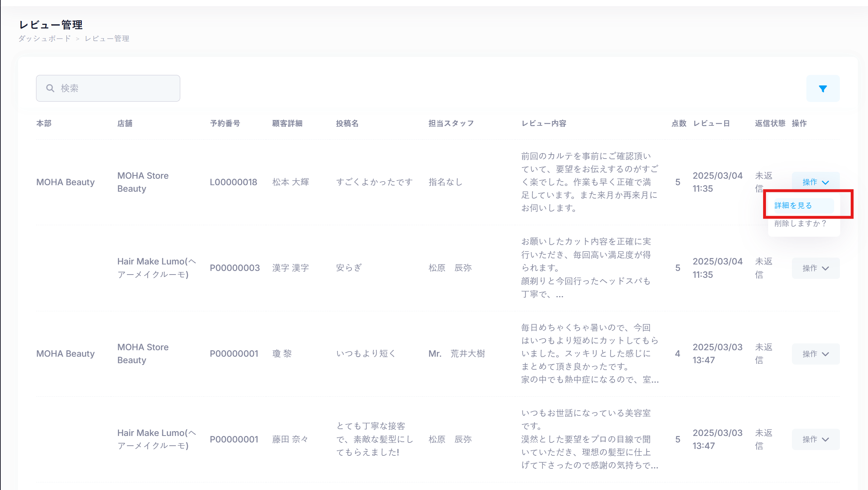Click reservation number L00000018
This screenshot has width=868, height=490.
(233, 182)
